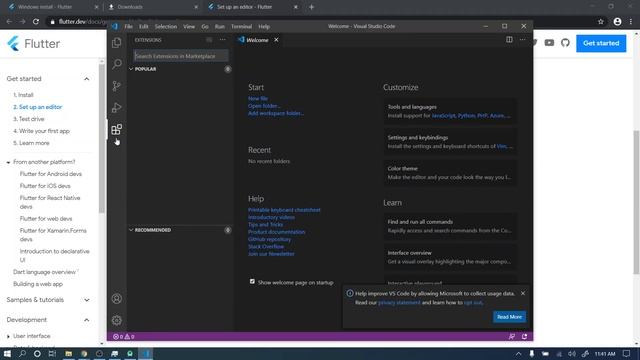Click the feedback icon in status bar
The height and width of the screenshot is (360, 640).
511,337
